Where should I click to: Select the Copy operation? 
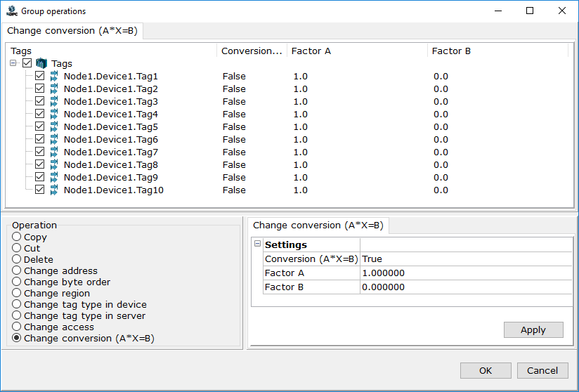[x=16, y=237]
